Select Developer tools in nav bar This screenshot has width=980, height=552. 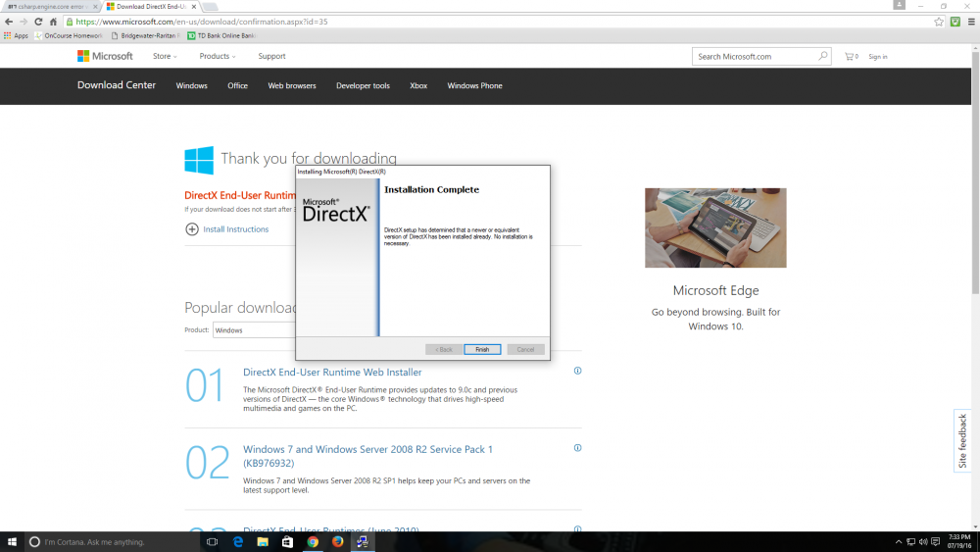[x=363, y=85]
